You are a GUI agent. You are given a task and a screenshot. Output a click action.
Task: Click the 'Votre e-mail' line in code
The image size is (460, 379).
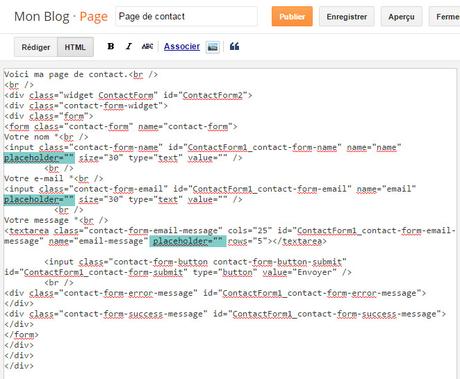(53, 178)
